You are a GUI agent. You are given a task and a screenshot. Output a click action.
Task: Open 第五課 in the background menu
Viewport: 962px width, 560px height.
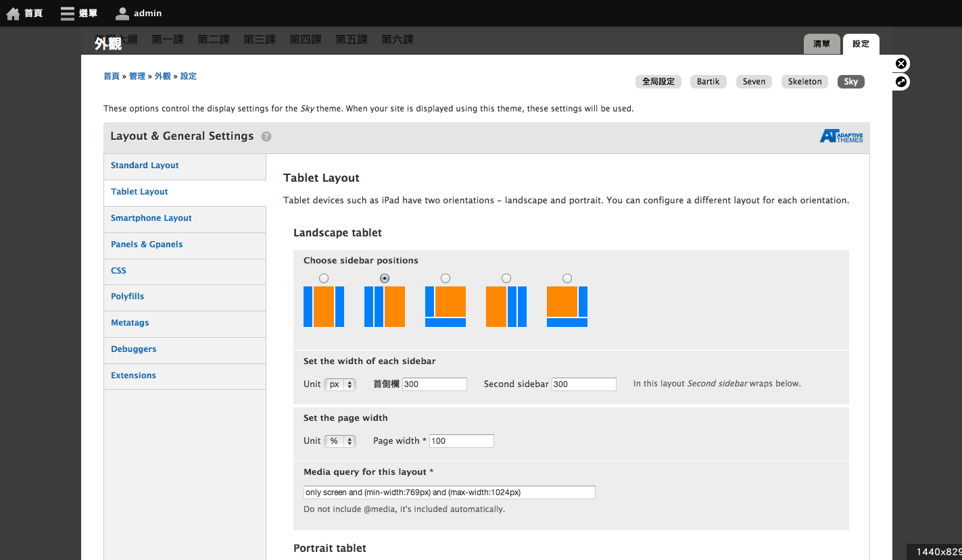pyautogui.click(x=352, y=40)
